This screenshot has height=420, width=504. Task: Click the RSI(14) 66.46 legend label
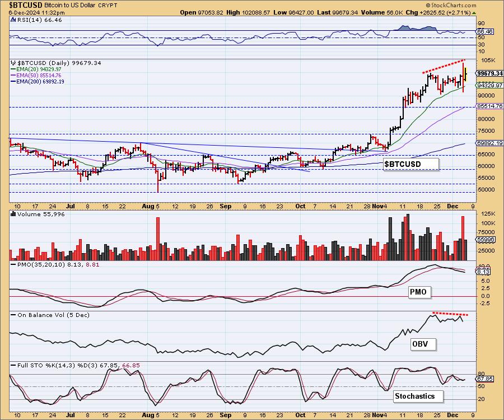pyautogui.click(x=39, y=20)
